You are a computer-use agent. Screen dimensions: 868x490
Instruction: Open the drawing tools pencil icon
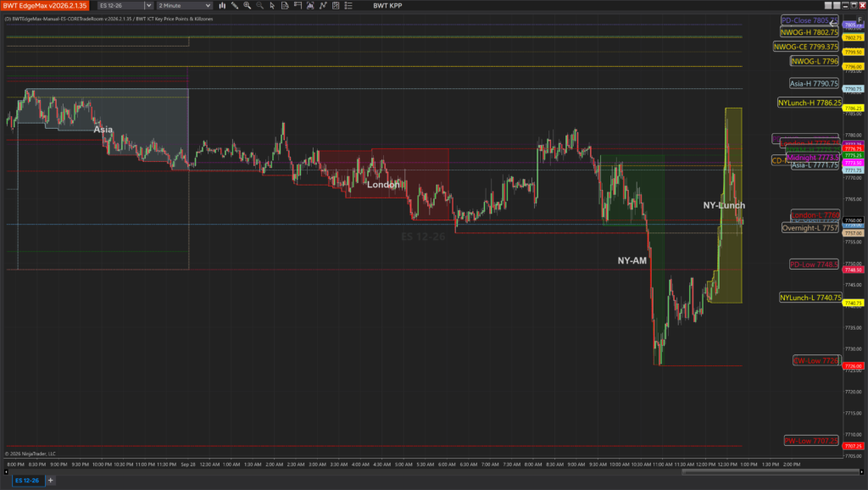tap(235, 6)
